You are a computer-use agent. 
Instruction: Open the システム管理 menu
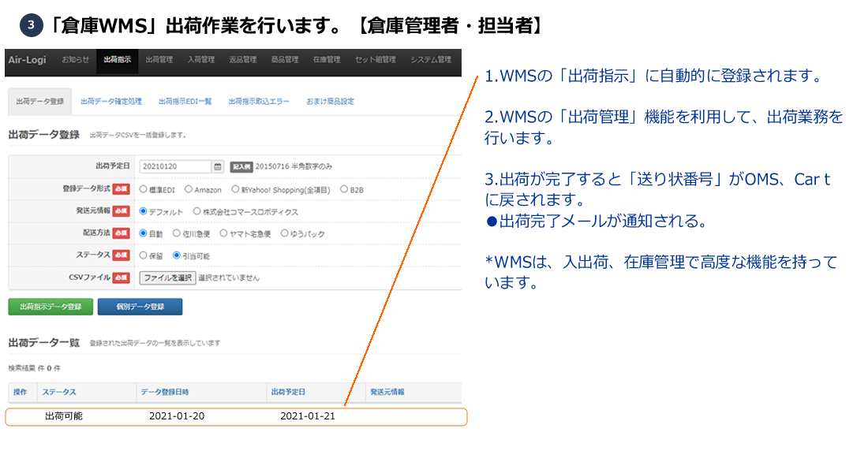430,60
